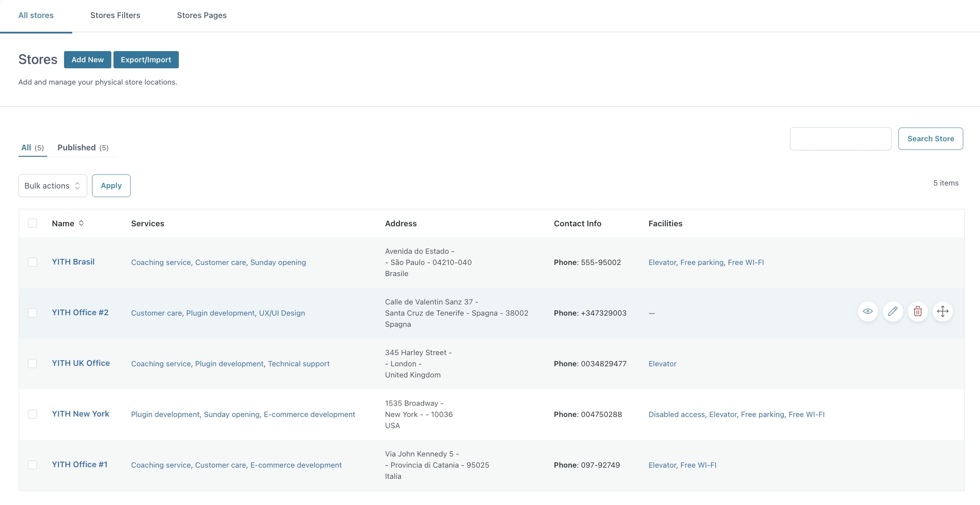The image size is (980, 505).
Task: Click Elevator facility in YITH UK Office row
Action: click(x=662, y=364)
